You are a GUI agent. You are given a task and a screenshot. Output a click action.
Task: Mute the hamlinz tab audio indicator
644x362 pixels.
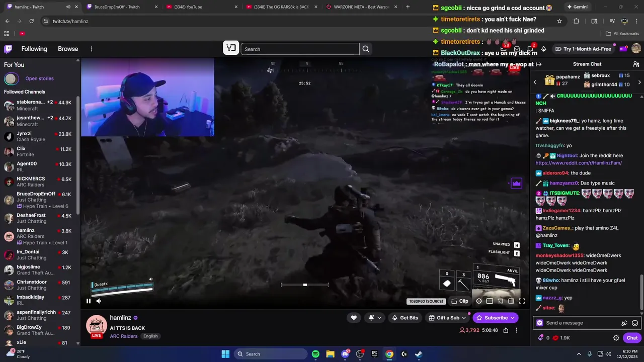[68, 7]
